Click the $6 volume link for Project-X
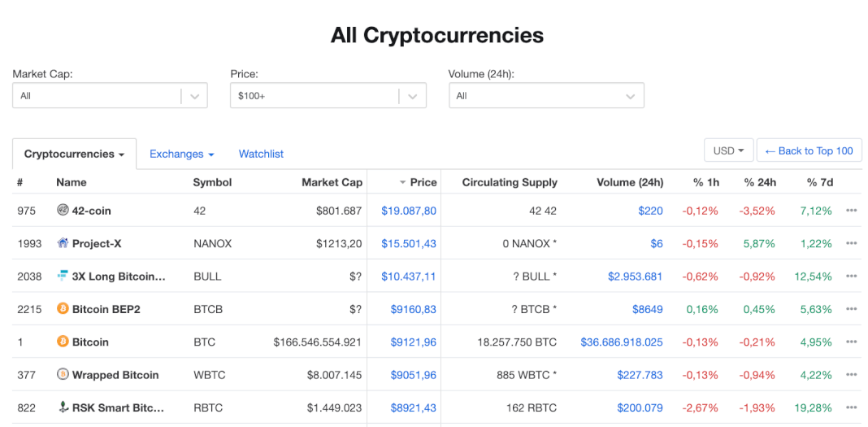Screen dimensions: 868x427 (657, 243)
